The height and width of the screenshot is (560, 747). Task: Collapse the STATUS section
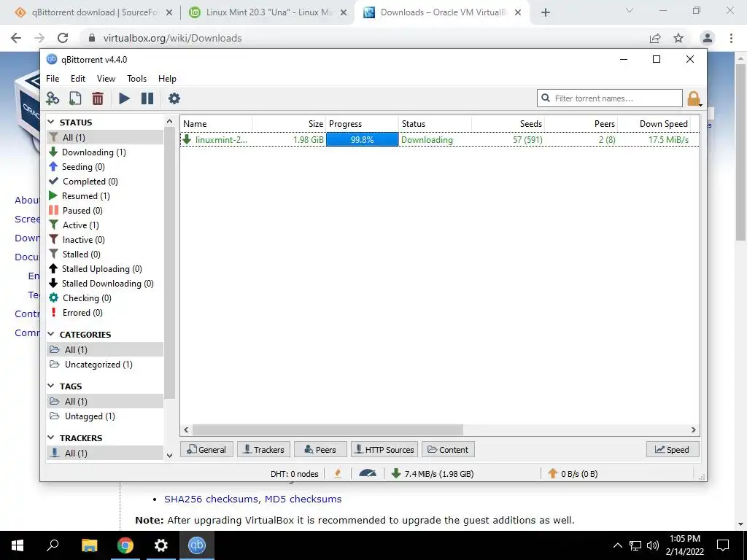point(51,122)
